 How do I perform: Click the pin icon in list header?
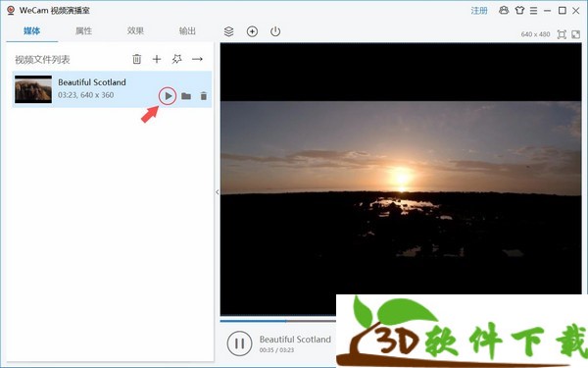(x=176, y=59)
